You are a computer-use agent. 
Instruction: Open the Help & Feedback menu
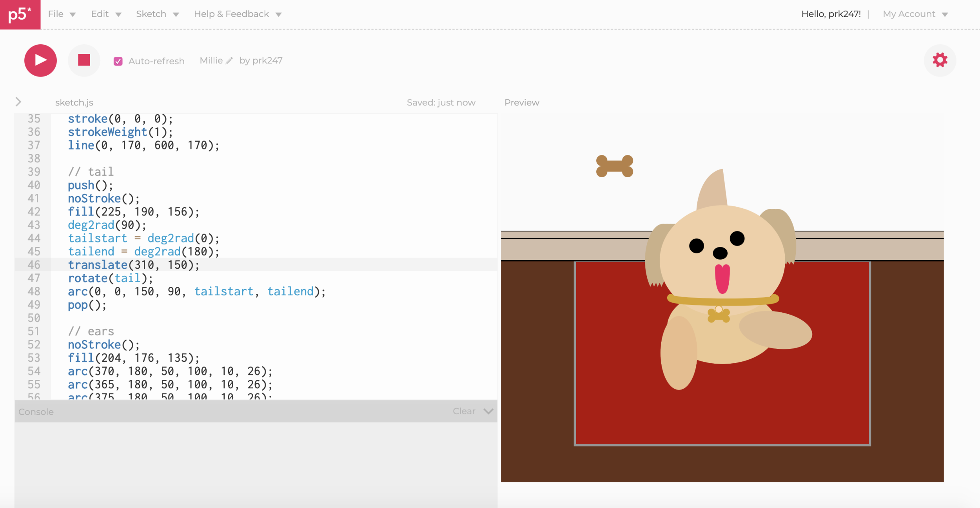pos(238,14)
